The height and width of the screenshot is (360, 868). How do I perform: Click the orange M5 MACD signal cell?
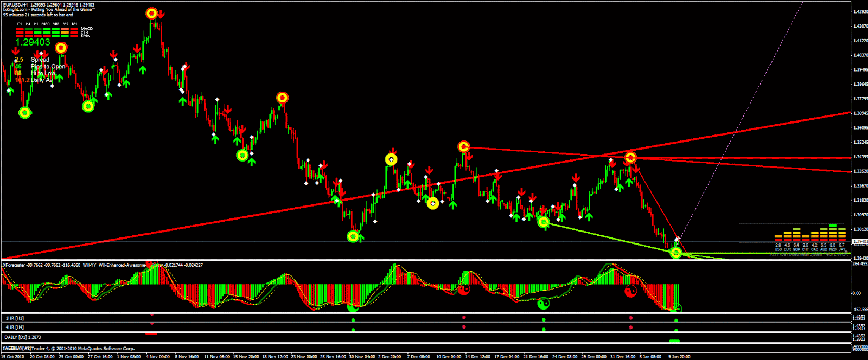pyautogui.click(x=65, y=29)
